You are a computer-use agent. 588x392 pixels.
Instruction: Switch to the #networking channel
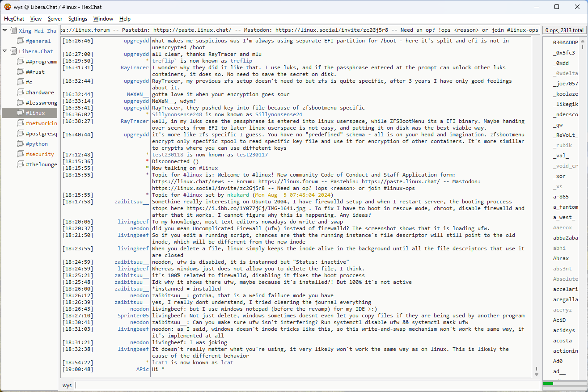(x=41, y=123)
